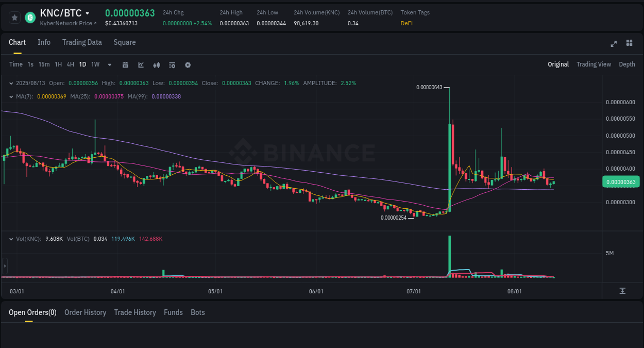Collapse the Vol(KNC) indicator row
This screenshot has width=644, height=348.
click(x=11, y=239)
